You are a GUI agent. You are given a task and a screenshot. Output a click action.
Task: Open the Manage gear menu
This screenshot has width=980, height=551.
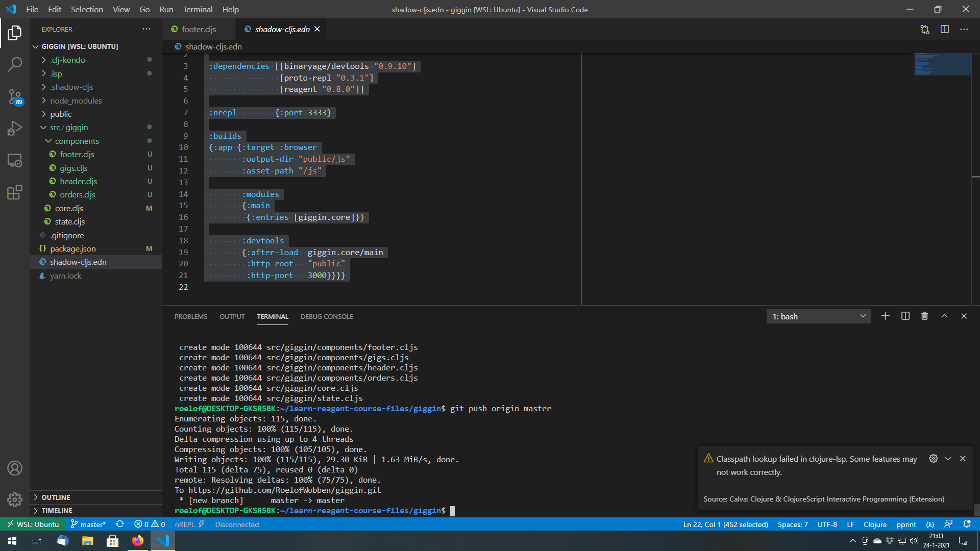click(15, 500)
